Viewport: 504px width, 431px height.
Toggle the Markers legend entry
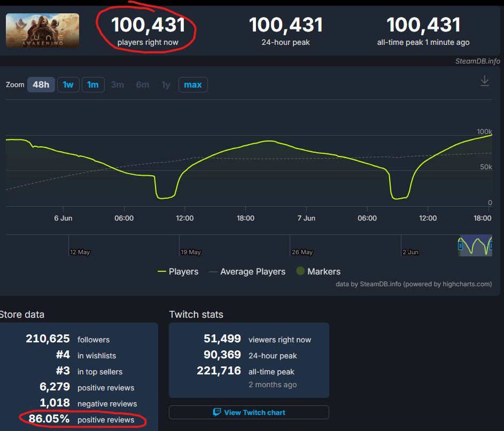click(x=318, y=271)
